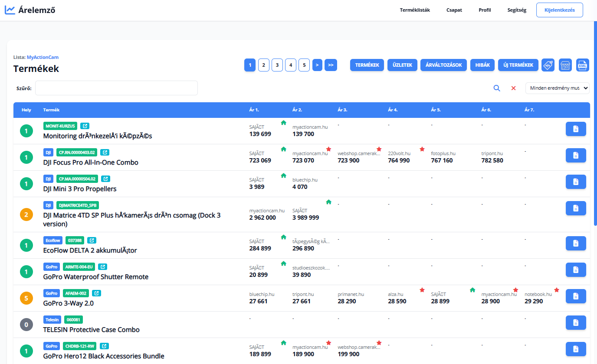This screenshot has height=364, width=597.
Task: Open details document for GoPro 3-Way 2.0
Action: [576, 296]
